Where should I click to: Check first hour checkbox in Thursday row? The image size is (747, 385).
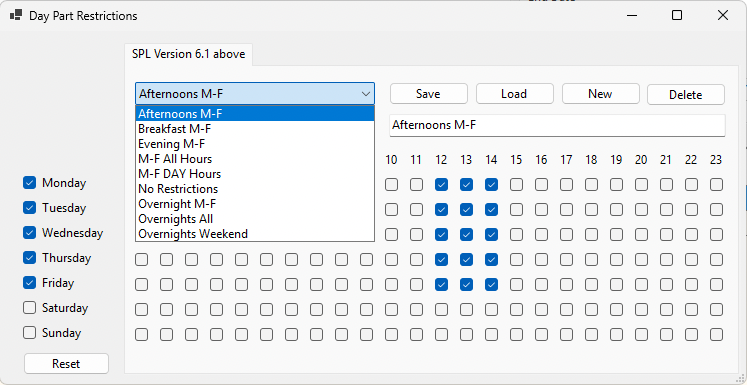tap(141, 260)
